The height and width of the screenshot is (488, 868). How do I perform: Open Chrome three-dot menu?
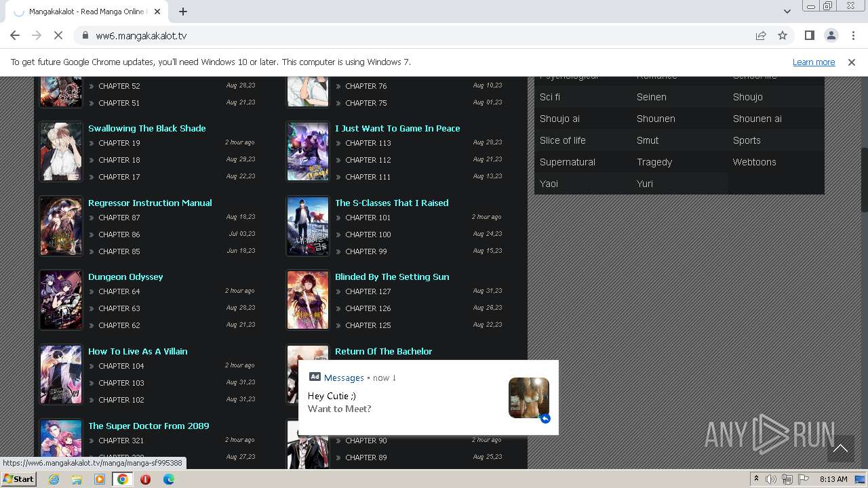click(852, 36)
